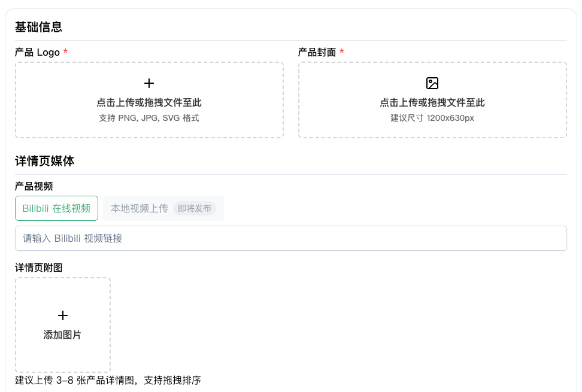Screen dimensions: 582x392
Task: Click the 产品 Logo field label
Action: [x=37, y=52]
